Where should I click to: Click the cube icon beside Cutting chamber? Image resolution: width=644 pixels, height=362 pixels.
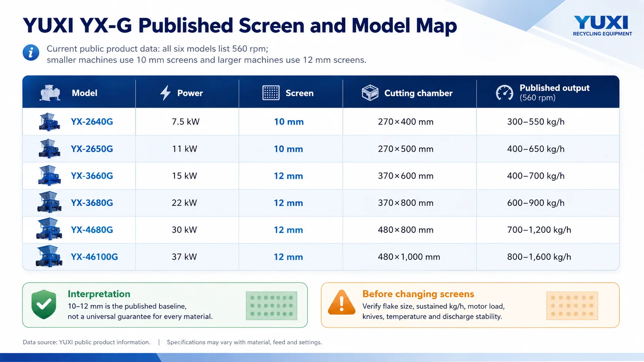coord(370,93)
